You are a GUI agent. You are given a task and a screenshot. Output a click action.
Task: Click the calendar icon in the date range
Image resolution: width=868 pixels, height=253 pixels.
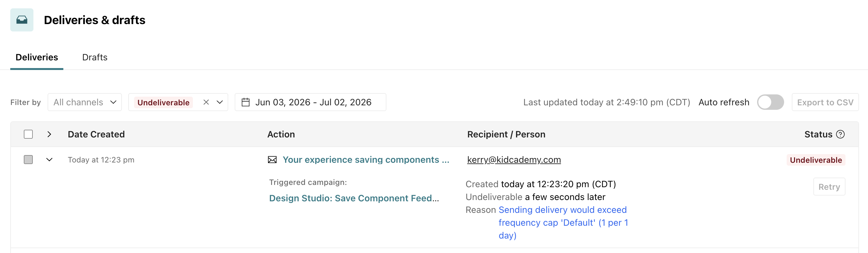tap(246, 102)
